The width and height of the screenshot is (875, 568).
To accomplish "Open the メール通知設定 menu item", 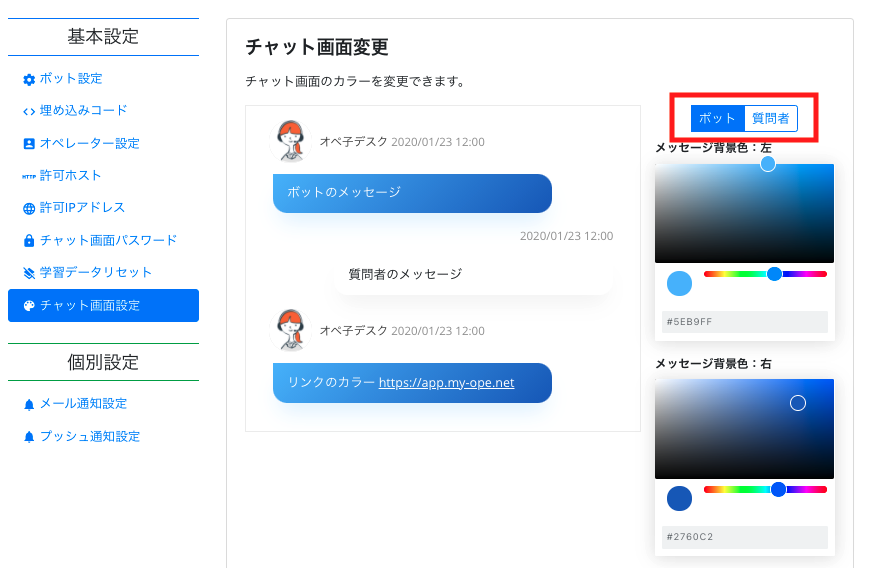I will 83,404.
